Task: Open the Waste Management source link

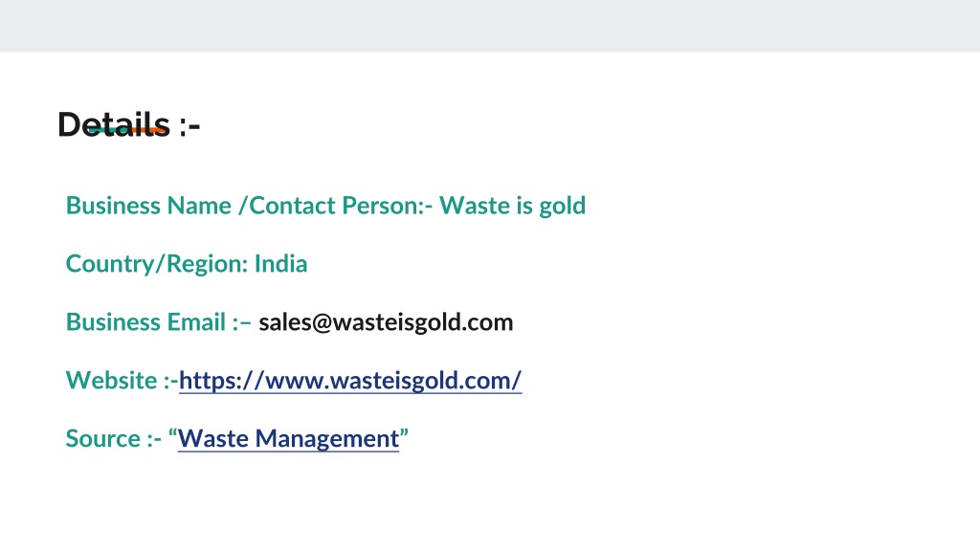Action: [288, 438]
